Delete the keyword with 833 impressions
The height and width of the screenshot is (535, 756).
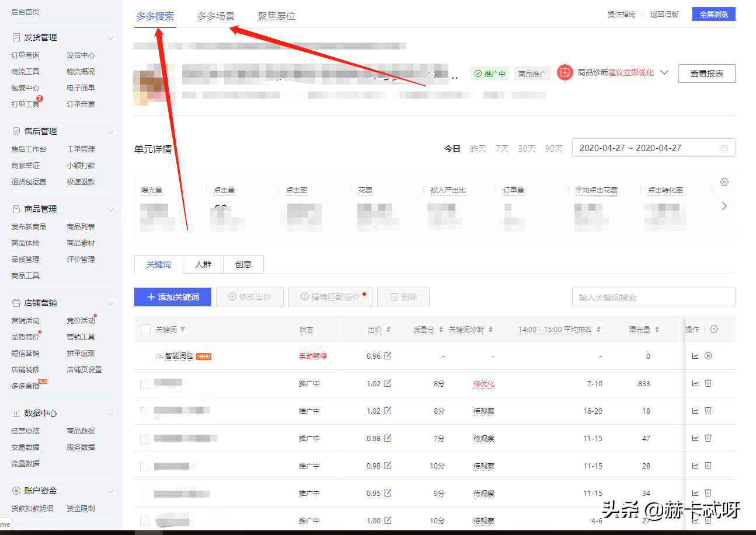pyautogui.click(x=708, y=383)
